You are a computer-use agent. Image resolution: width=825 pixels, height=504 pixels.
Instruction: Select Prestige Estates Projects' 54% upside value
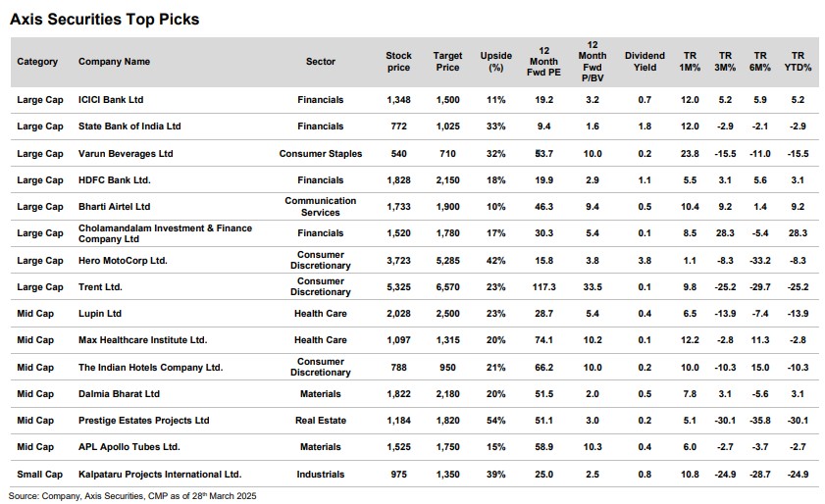495,421
